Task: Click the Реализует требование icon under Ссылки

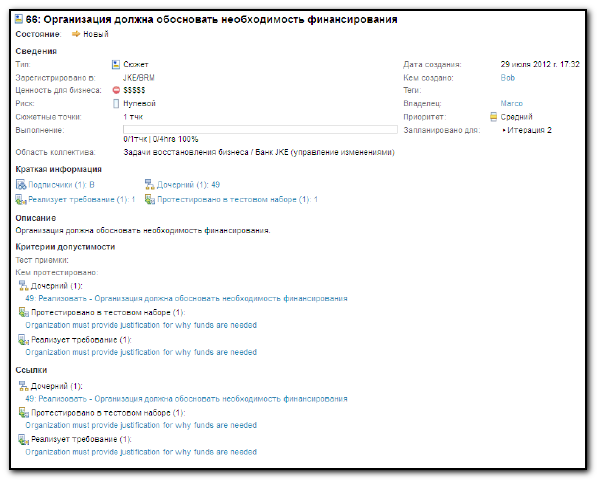Action: 24,440
